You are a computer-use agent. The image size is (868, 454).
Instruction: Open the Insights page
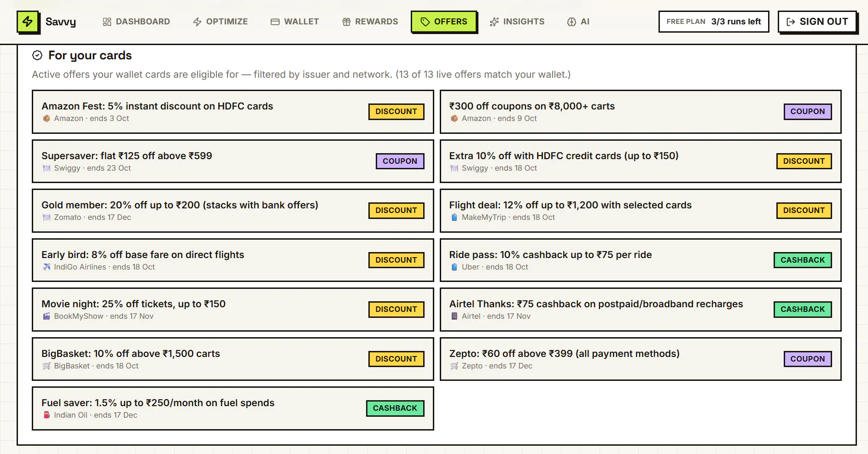[517, 22]
